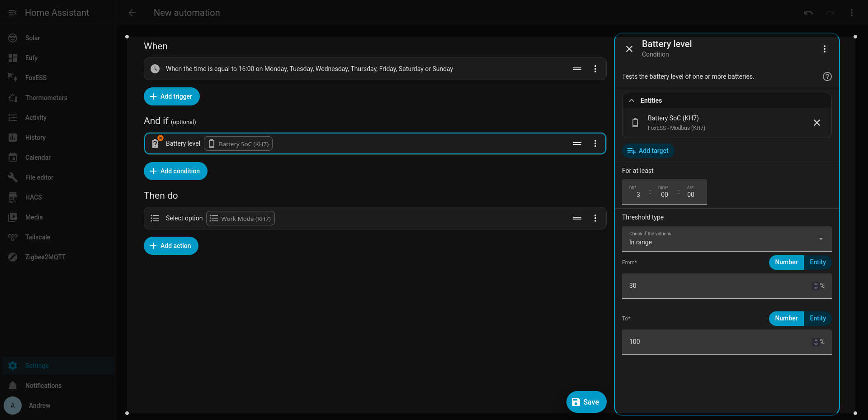
Task: Open the Eufy panel
Action: point(58,58)
